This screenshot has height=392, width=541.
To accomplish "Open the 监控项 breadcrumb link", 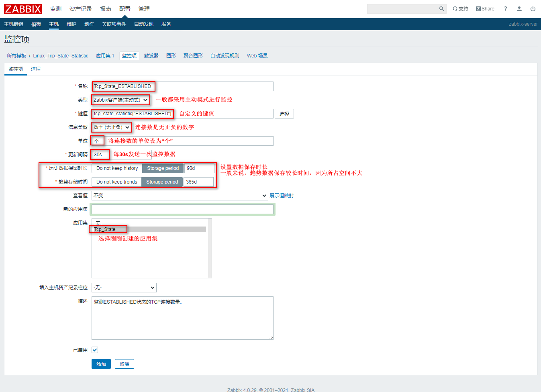I will 129,56.
